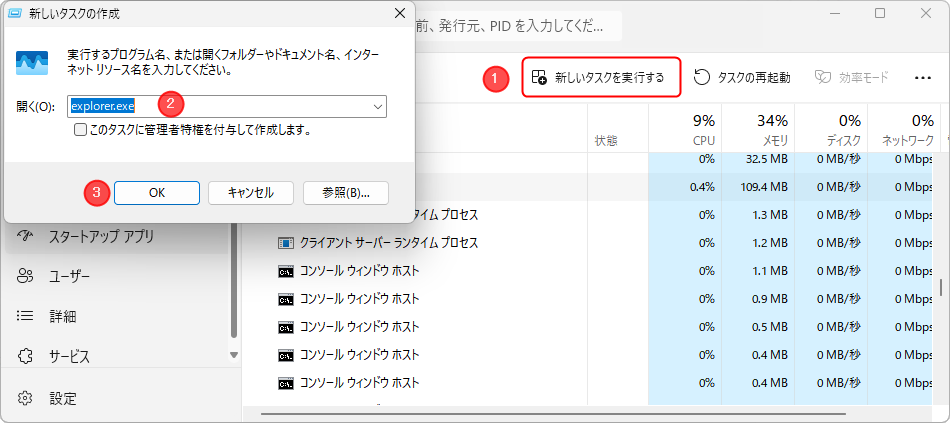The height and width of the screenshot is (423, 950).
Task: Click the Task Manager search box
Action: (x=518, y=26)
